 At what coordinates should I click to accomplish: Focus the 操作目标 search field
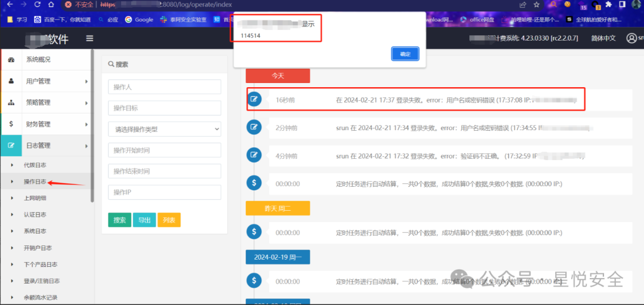(x=165, y=108)
